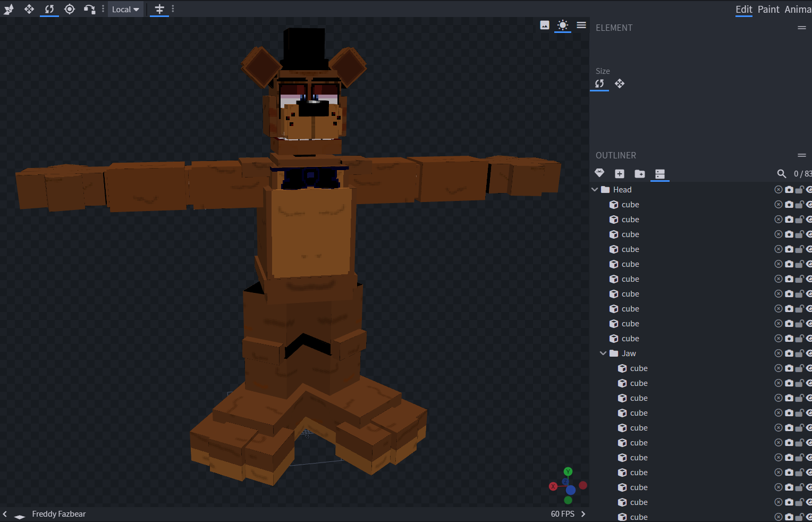The image size is (812, 522).
Task: Click the green Y axis on the gizmo
Action: [568, 472]
